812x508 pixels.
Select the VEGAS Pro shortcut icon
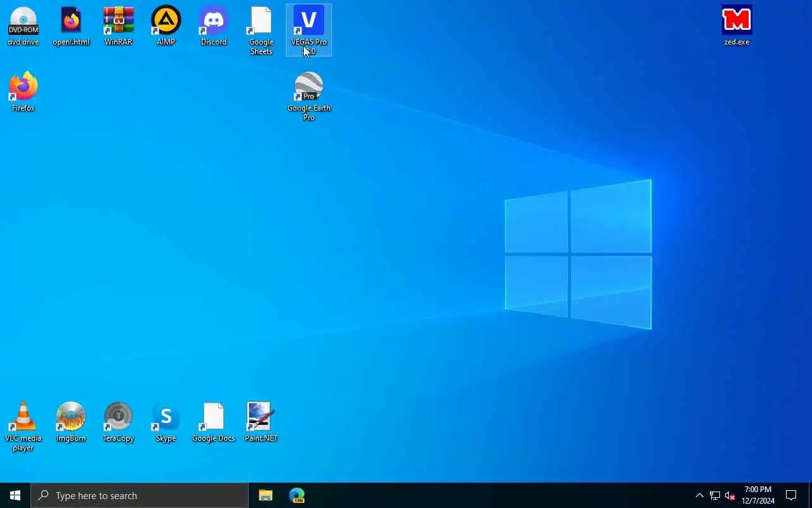pyautogui.click(x=309, y=30)
